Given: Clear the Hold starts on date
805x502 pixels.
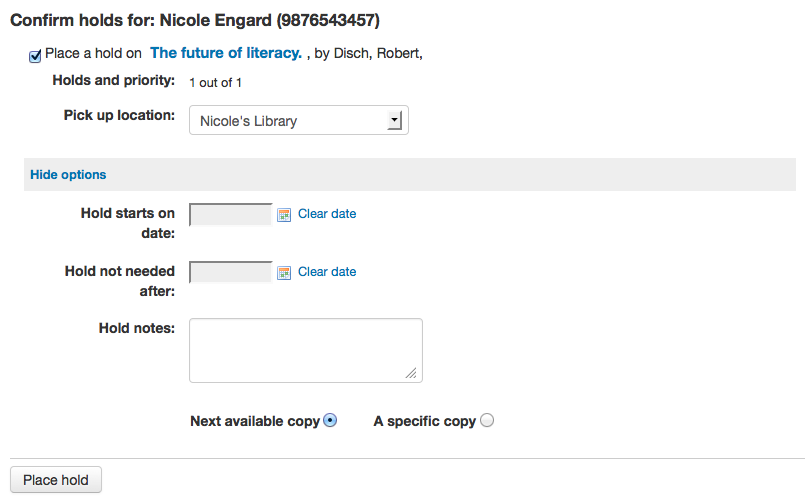Looking at the screenshot, I should coord(327,214).
